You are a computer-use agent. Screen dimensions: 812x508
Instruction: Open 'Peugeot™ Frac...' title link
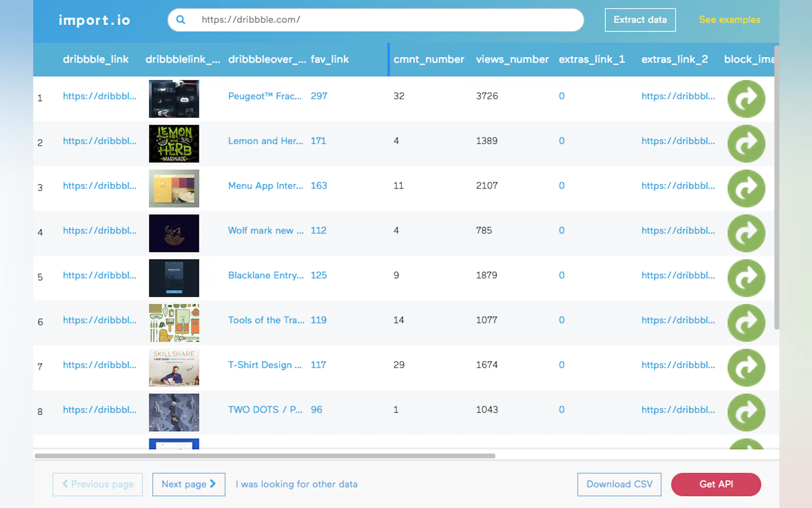click(265, 96)
